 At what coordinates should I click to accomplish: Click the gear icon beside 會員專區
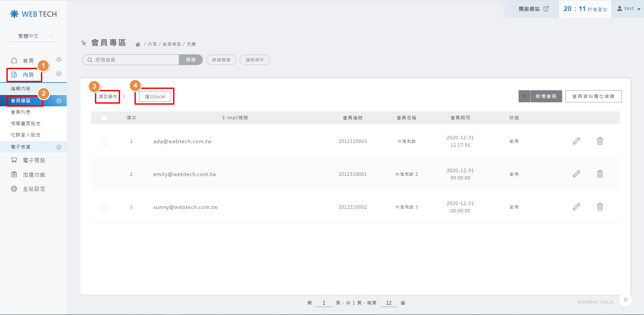tap(59, 101)
